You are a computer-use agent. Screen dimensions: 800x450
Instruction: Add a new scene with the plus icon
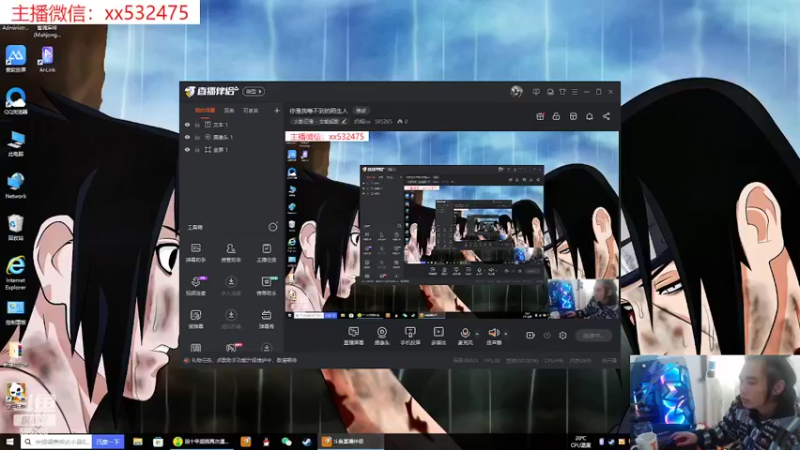point(277,110)
